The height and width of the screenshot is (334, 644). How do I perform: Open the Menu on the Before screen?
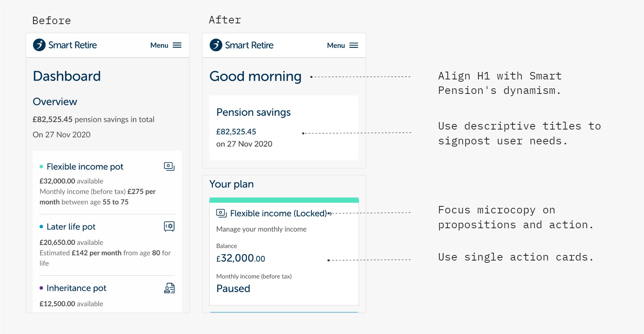point(159,45)
